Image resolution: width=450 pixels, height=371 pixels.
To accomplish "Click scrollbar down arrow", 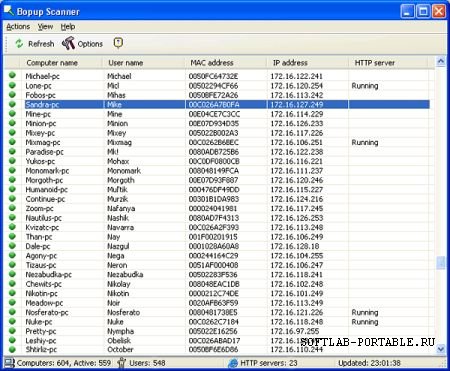I will point(441,349).
